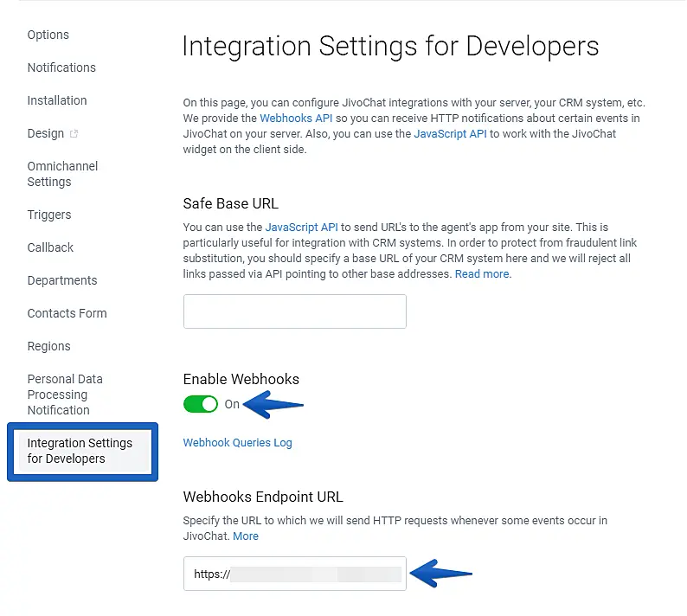Open the Webhook Queries Log
This screenshot has height=616, width=687.
click(x=237, y=442)
